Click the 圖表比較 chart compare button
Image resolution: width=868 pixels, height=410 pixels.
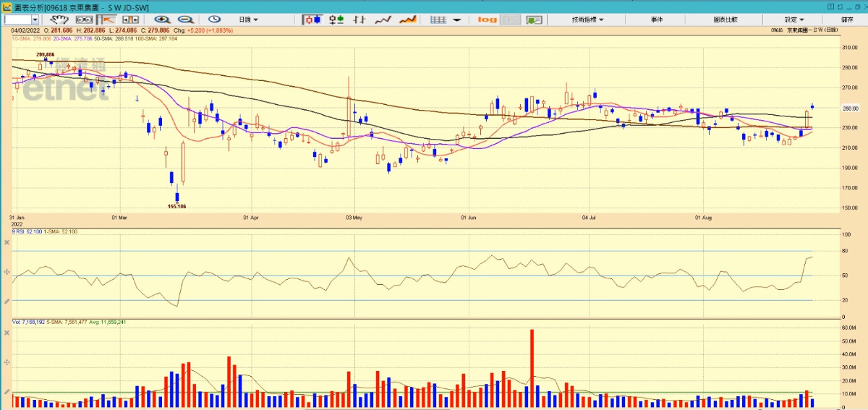pyautogui.click(x=725, y=20)
